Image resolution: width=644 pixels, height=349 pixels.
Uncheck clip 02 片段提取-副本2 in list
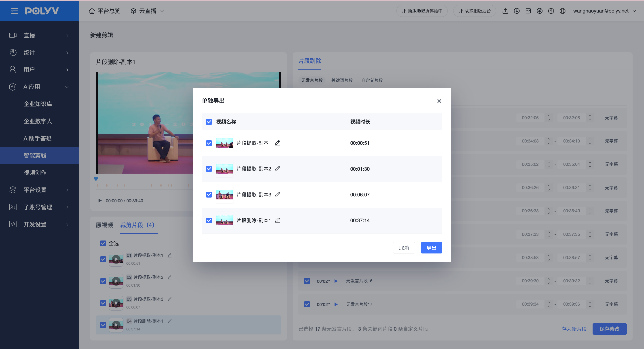[103, 281]
